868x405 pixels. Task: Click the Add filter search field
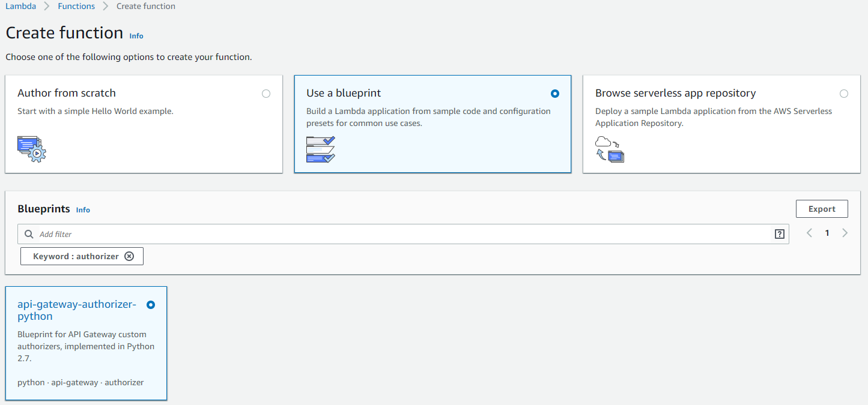[x=402, y=234]
